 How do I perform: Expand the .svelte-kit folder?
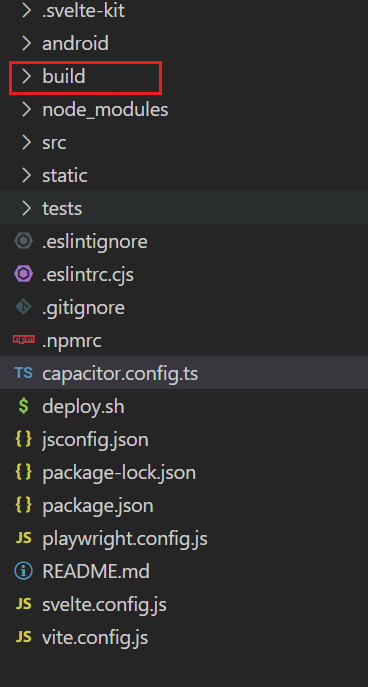point(184,11)
